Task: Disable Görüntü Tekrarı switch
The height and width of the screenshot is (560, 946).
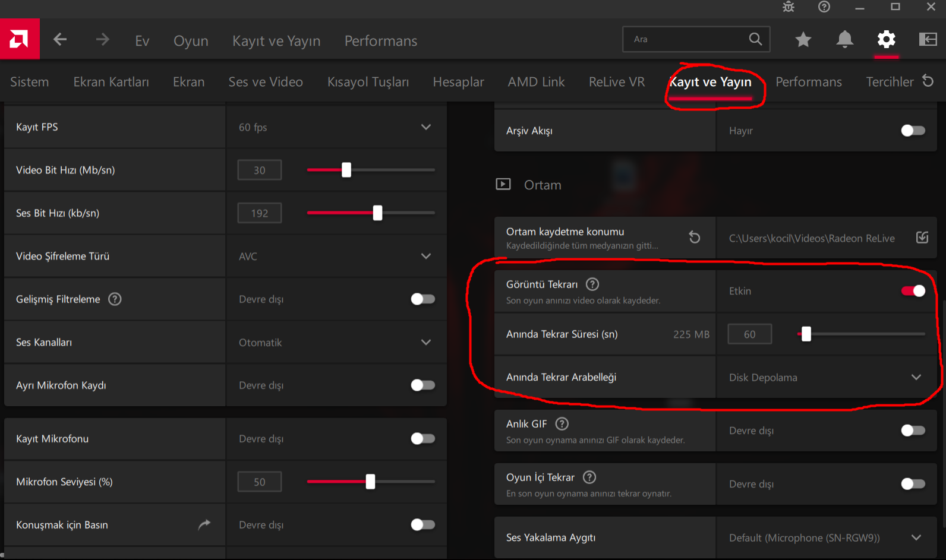Action: click(x=913, y=291)
